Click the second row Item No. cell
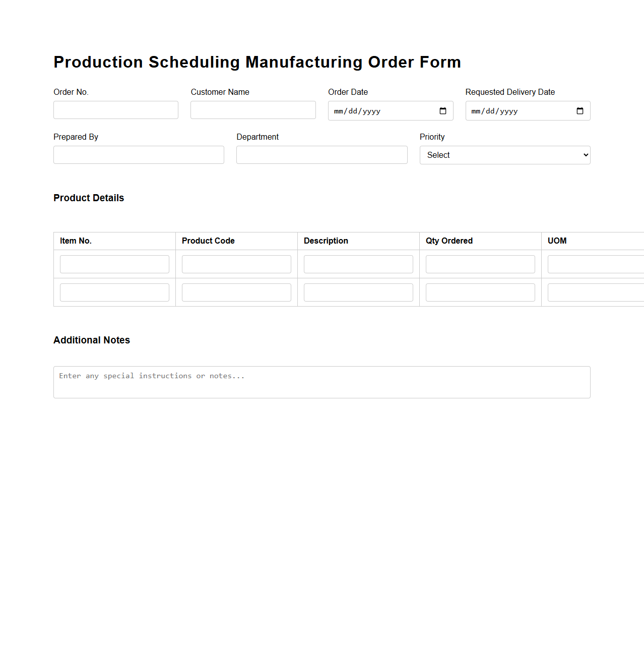Screen dimensions: 644x648 pos(114,292)
